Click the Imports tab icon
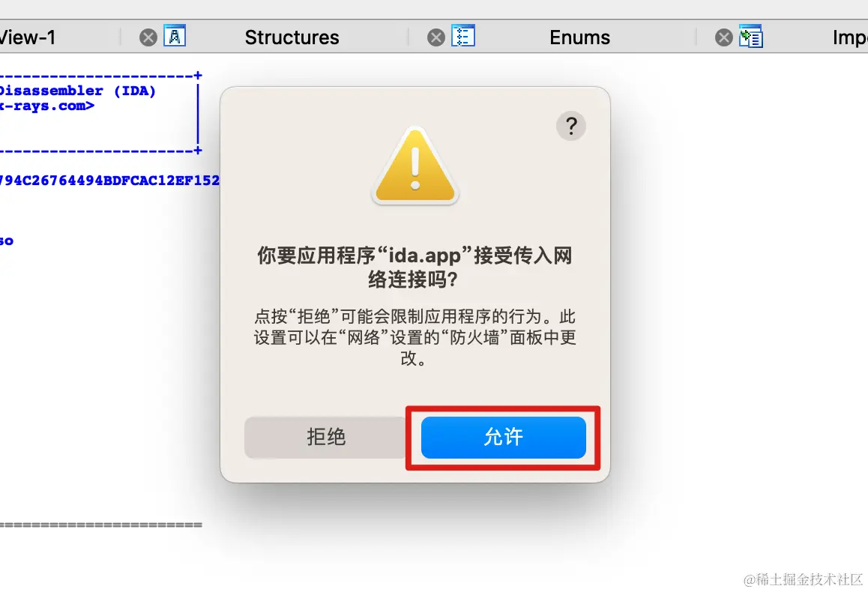The image size is (868, 592). click(x=750, y=37)
